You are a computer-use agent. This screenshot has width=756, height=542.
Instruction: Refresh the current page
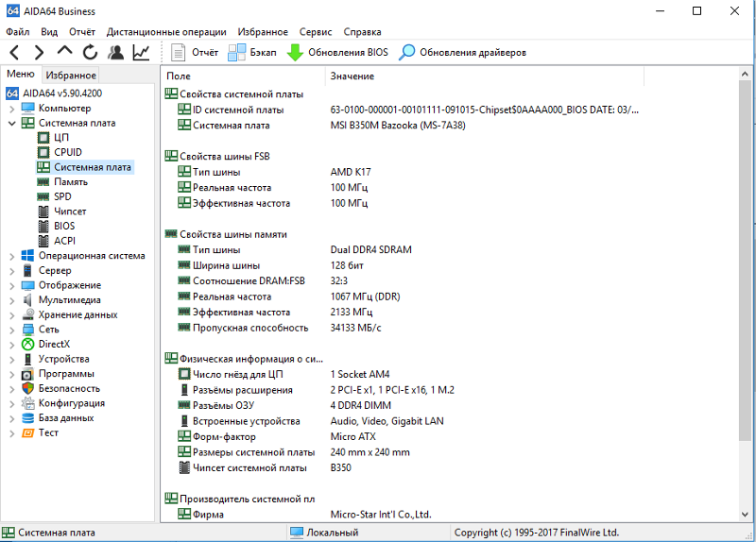click(90, 52)
